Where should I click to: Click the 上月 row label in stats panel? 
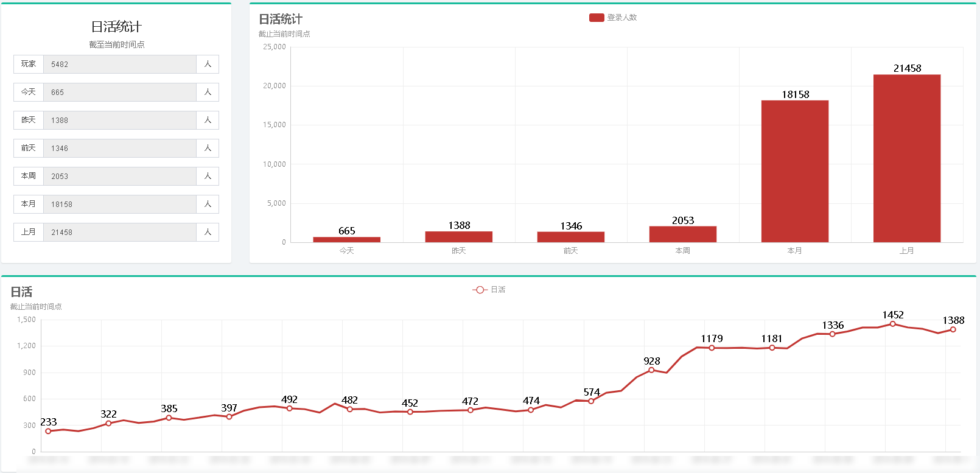[x=29, y=232]
